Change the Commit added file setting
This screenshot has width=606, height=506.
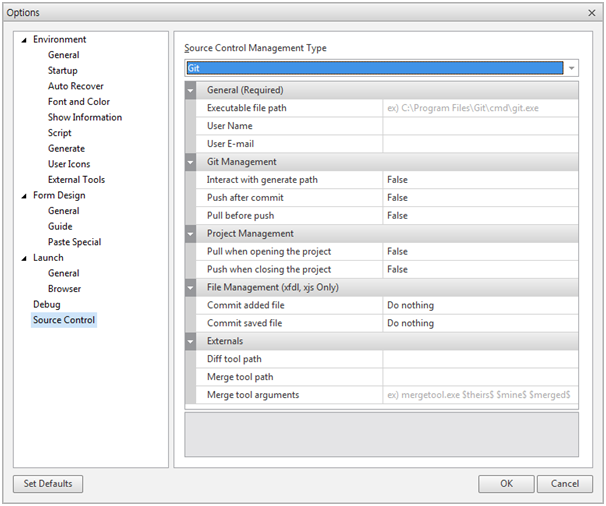pos(479,306)
